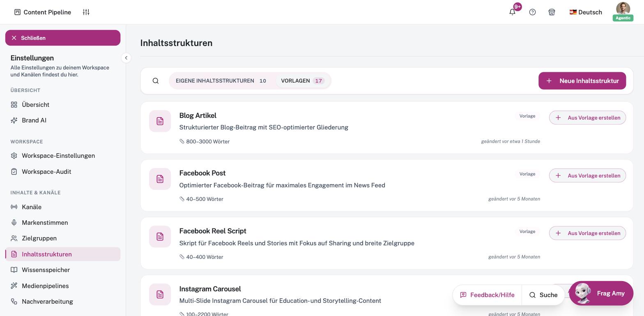Navigate to Zielgruppen

63,238
